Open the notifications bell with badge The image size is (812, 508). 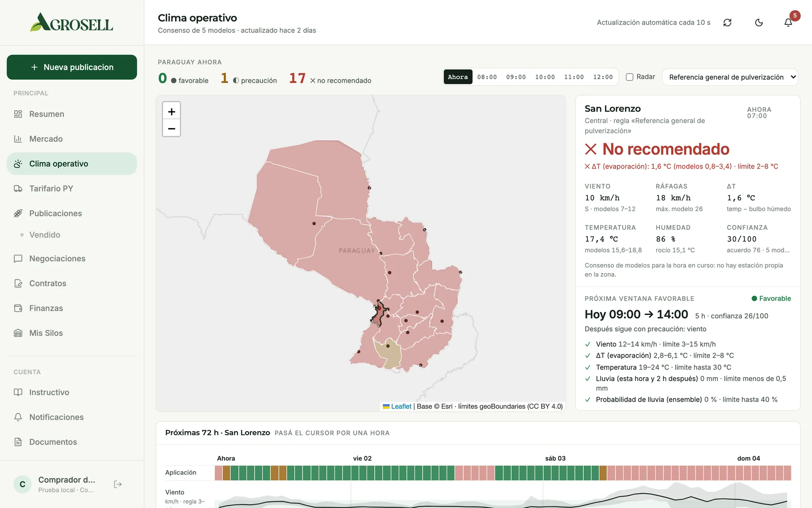[788, 23]
